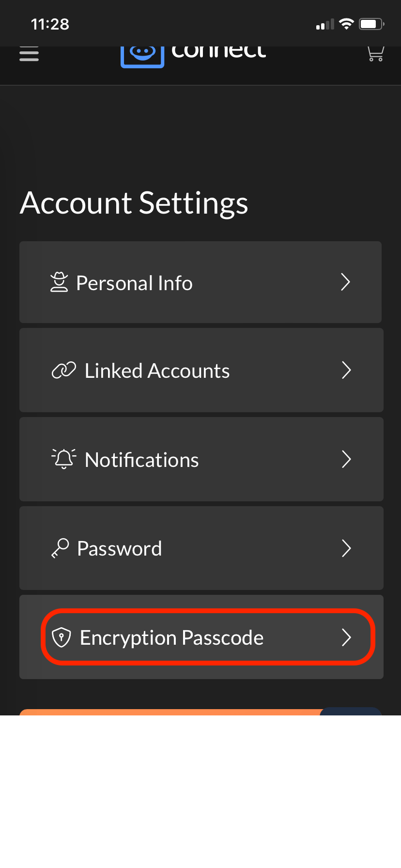Open the Password settings row
This screenshot has width=401, height=868.
[201, 548]
